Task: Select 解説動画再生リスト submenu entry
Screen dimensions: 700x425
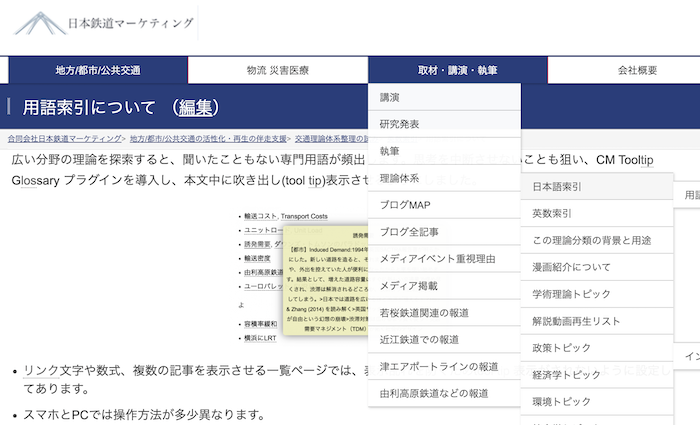Action: (597, 321)
